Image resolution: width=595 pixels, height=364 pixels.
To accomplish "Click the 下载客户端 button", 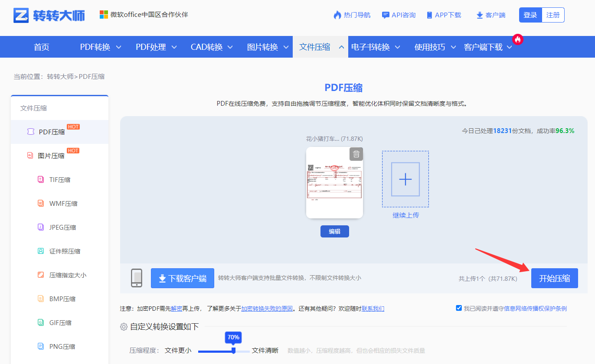I will pyautogui.click(x=183, y=278).
